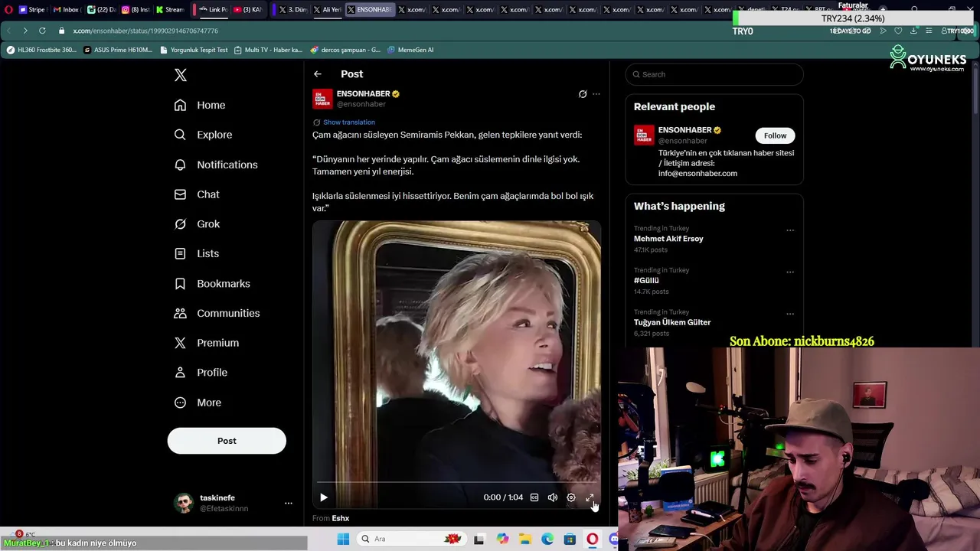Viewport: 980px width, 551px height.
Task: Go forward in browser history
Action: pyautogui.click(x=24, y=31)
